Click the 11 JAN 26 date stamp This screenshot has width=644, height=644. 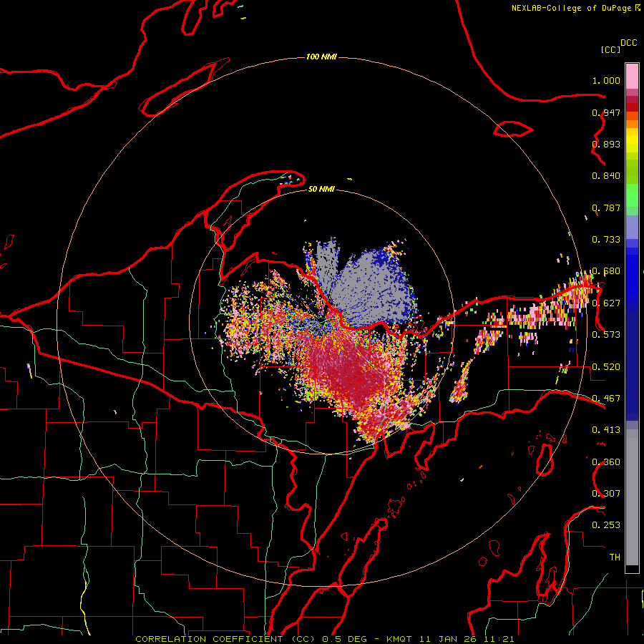[x=448, y=639]
